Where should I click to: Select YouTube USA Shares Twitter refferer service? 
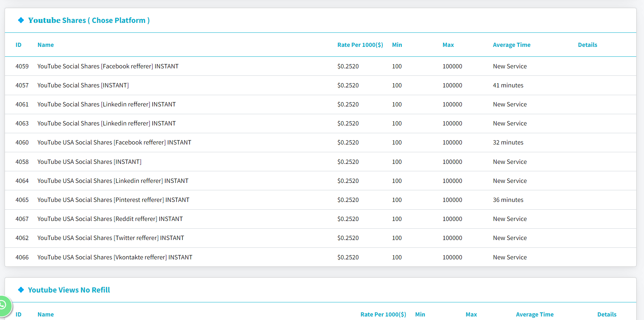[111, 238]
